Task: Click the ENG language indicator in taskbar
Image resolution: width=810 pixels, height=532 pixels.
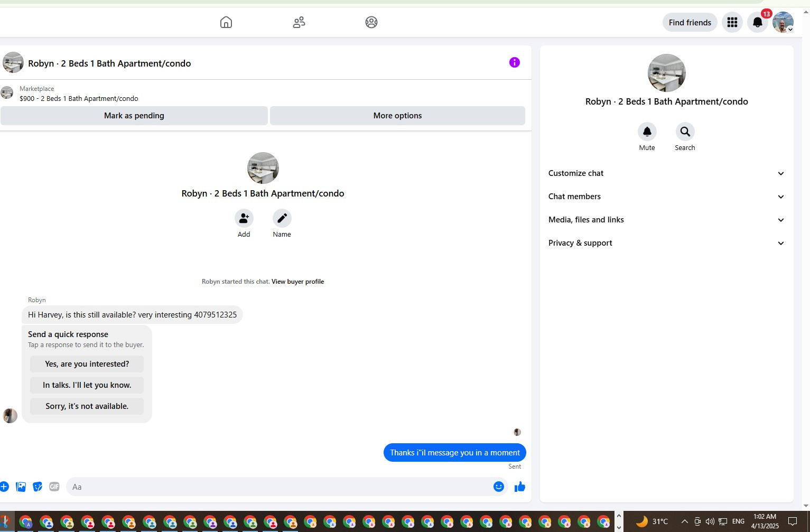Action: click(738, 521)
